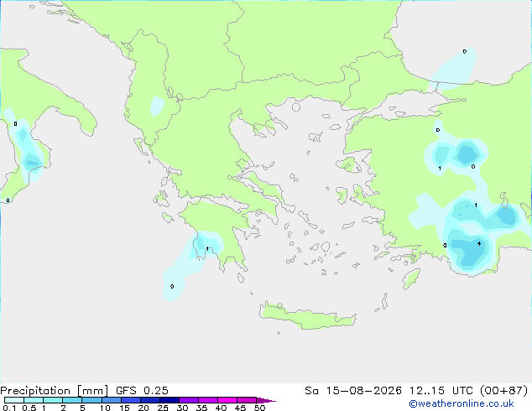Click the 15–20 mm blue legend swatch

point(131,400)
